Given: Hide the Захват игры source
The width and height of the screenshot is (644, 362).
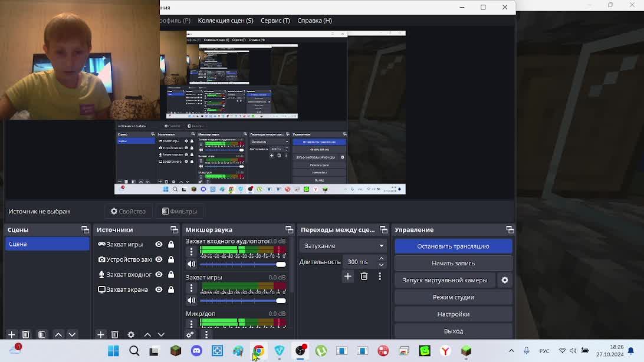Looking at the screenshot, I should (x=159, y=244).
